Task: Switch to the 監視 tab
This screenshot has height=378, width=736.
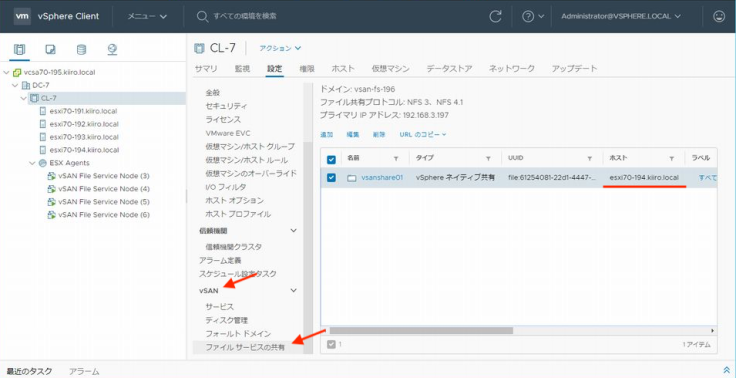Action: [x=242, y=69]
